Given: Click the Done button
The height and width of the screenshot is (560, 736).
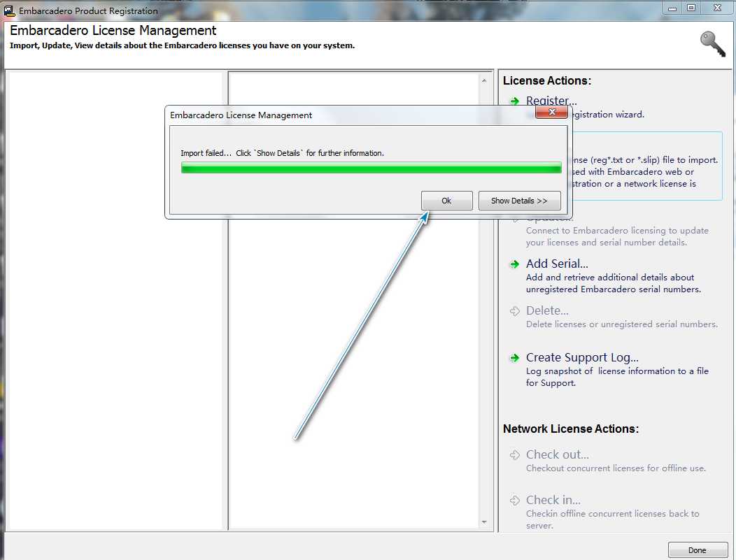Looking at the screenshot, I should 697,550.
